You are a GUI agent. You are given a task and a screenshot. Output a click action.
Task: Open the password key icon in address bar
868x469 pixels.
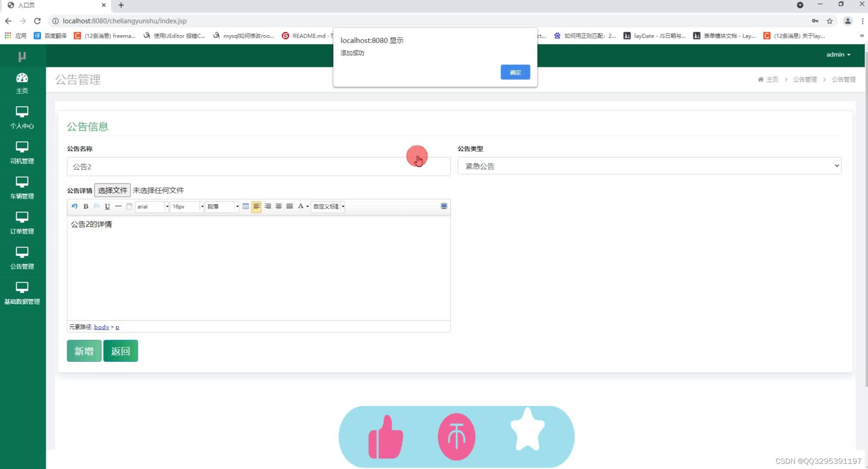(815, 21)
